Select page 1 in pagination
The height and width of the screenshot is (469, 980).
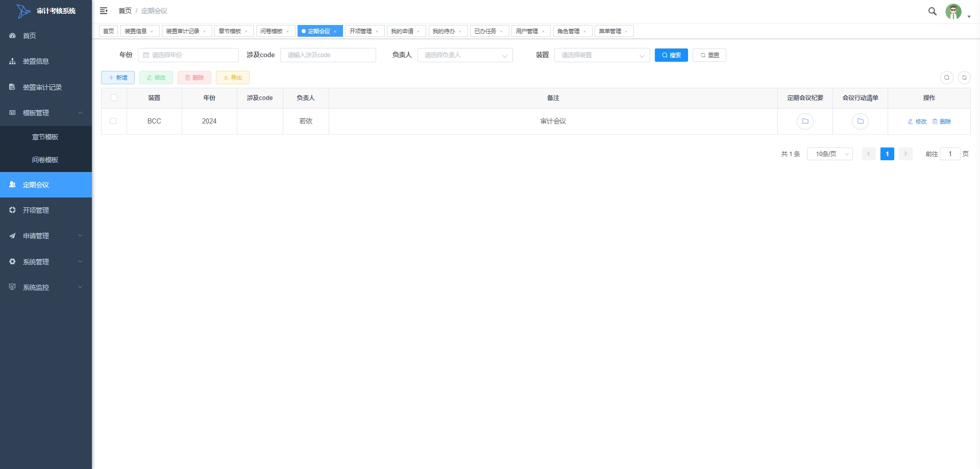coord(887,154)
